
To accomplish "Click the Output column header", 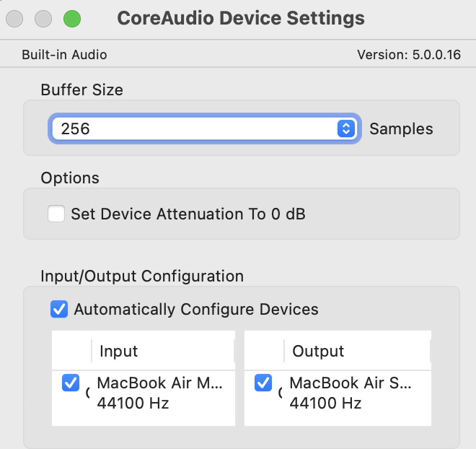I will tap(318, 352).
